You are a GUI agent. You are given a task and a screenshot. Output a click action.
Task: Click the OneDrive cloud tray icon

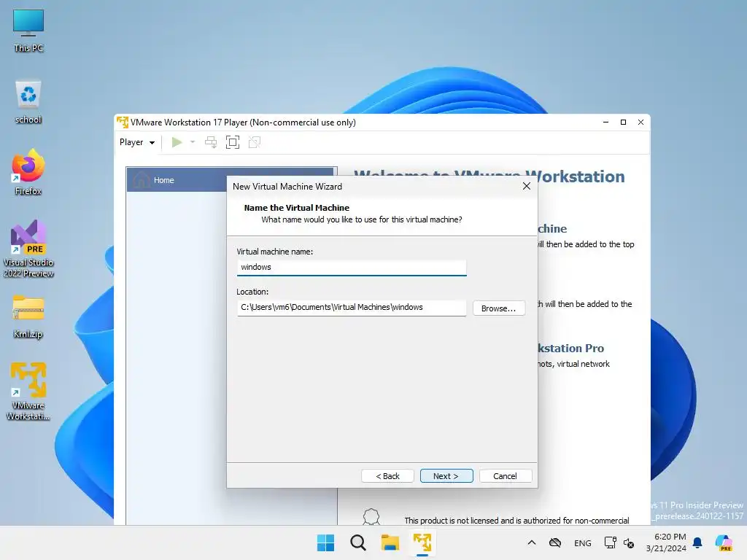click(x=555, y=542)
